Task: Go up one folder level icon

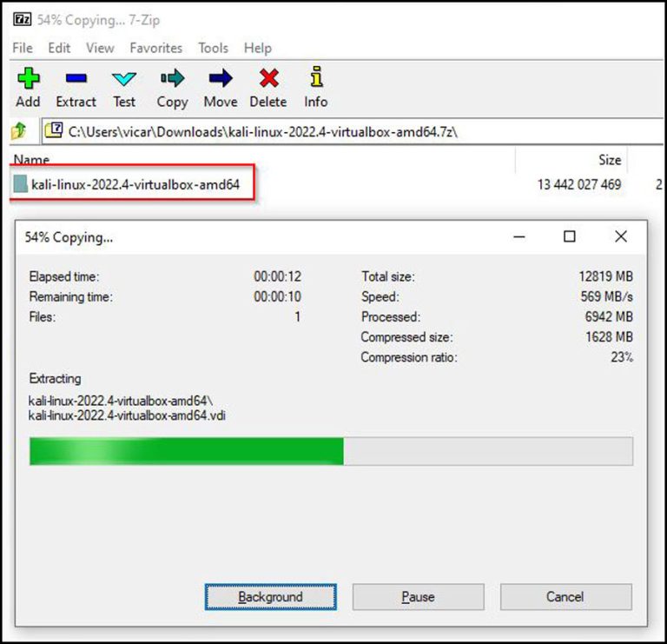Action: point(18,131)
